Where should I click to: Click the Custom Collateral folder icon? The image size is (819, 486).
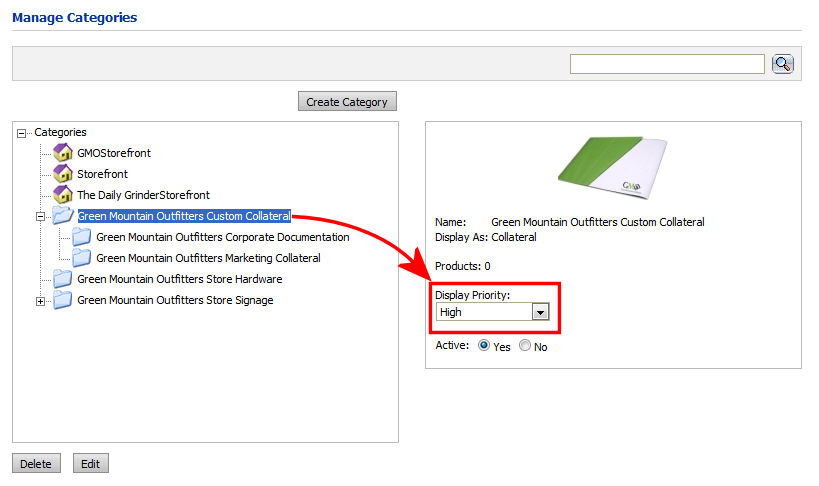point(63,216)
